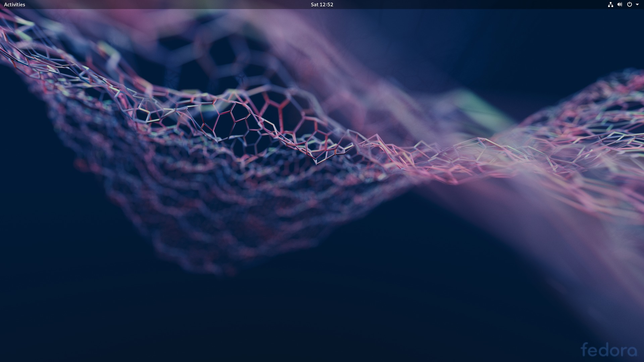
Task: Click Activities in the top-left corner
Action: coord(14,4)
